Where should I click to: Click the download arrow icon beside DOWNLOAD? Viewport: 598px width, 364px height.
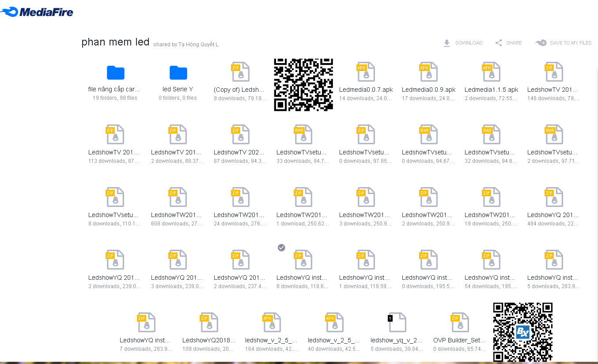(447, 43)
